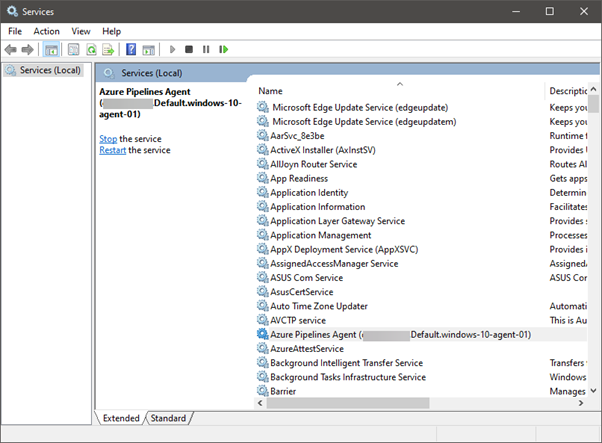Click gear icon next to Azure Pipelines Agent
This screenshot has width=602, height=443.
click(x=263, y=334)
